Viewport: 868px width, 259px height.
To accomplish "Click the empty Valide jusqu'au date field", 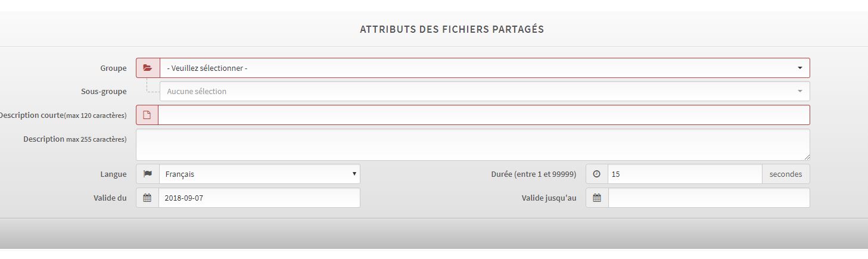I will 709,198.
